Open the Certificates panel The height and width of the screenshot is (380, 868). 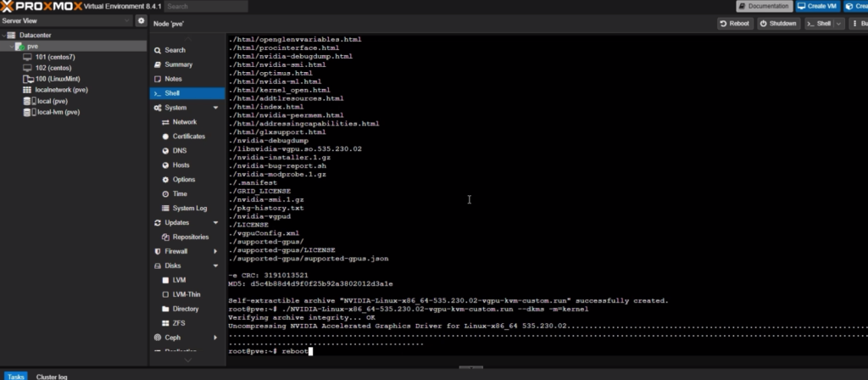189,137
